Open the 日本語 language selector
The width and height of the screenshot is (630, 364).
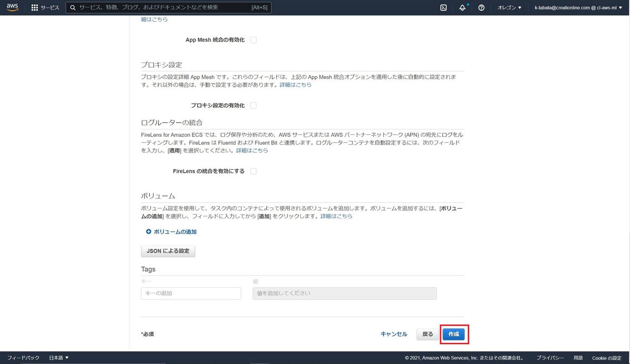[59, 358]
